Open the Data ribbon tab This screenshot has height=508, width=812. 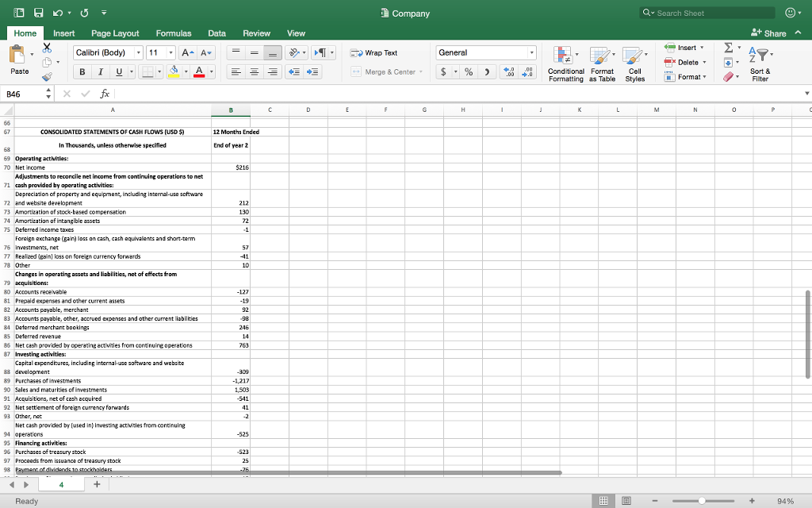(216, 33)
